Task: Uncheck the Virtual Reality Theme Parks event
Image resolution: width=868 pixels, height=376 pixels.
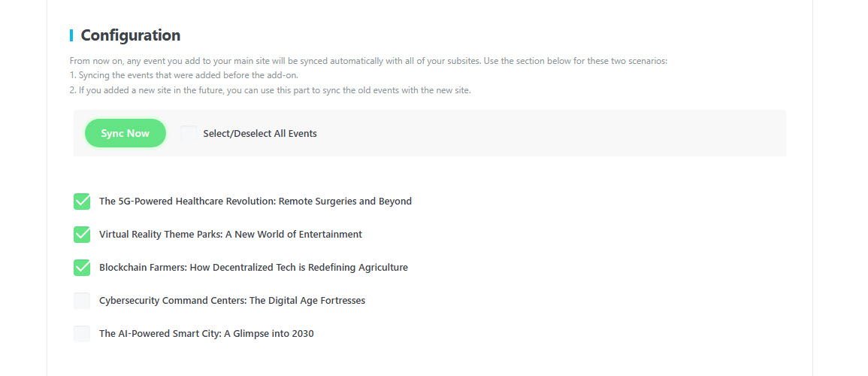Action: tap(82, 234)
